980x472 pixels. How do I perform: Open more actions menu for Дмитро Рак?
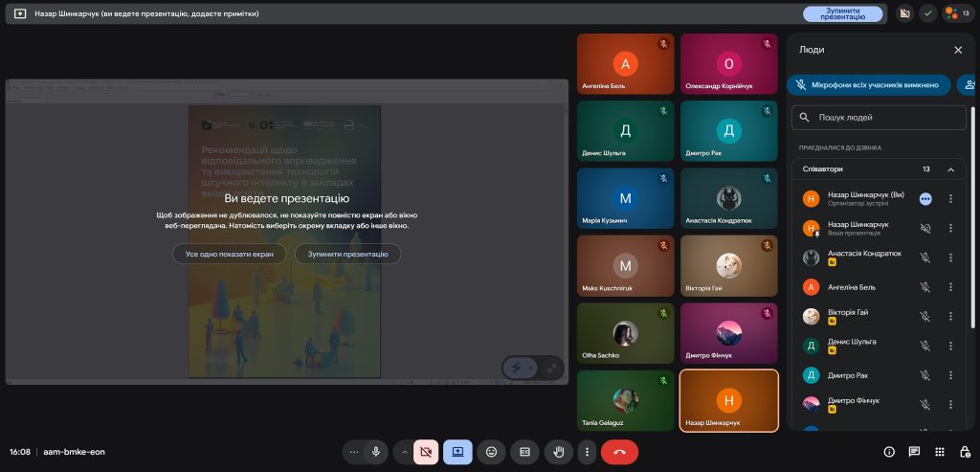pyautogui.click(x=950, y=374)
